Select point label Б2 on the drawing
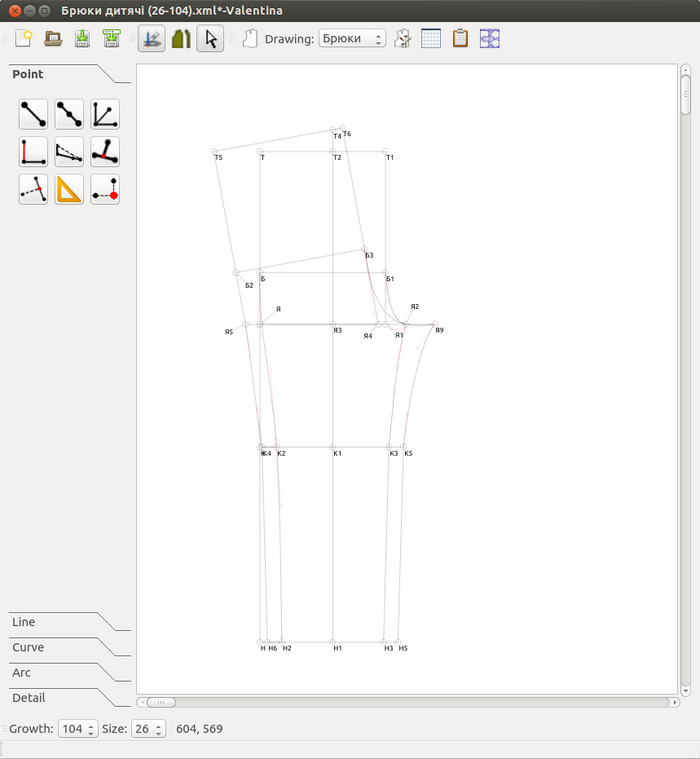Screen dimensions: 700x759 (x=249, y=286)
